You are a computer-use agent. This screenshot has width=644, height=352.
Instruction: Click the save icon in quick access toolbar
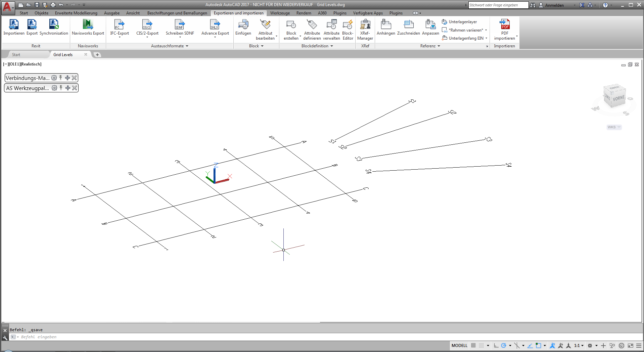pos(37,5)
